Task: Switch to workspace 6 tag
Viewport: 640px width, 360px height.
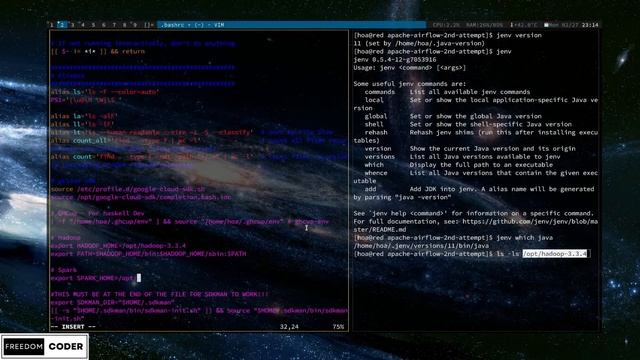Action: 104,25
